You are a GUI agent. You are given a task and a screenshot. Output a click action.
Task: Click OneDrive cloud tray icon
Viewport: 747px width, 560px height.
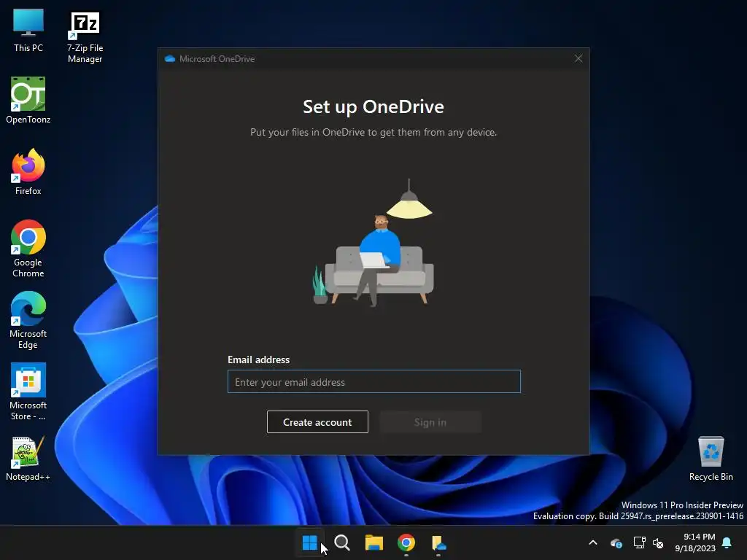pos(616,542)
